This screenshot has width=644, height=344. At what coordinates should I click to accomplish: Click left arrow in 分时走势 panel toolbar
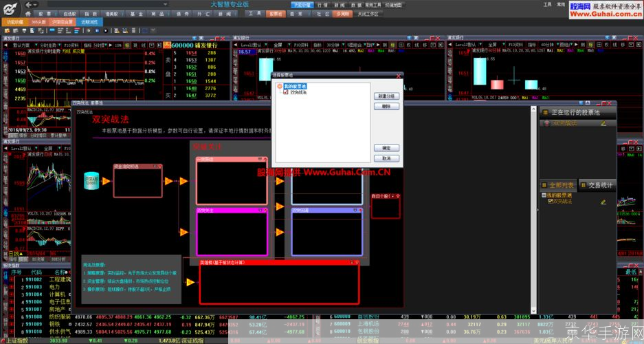(5, 45)
